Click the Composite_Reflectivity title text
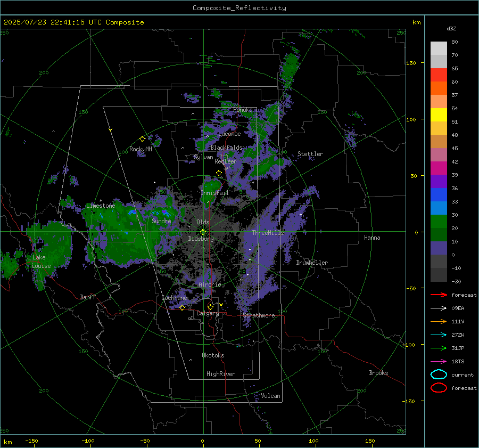 tap(240, 8)
